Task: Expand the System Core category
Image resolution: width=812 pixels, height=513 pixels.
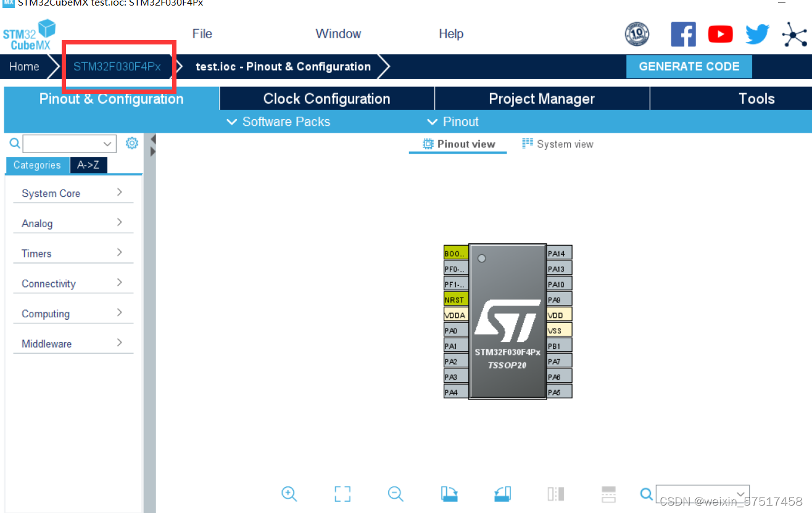Action: pyautogui.click(x=73, y=193)
